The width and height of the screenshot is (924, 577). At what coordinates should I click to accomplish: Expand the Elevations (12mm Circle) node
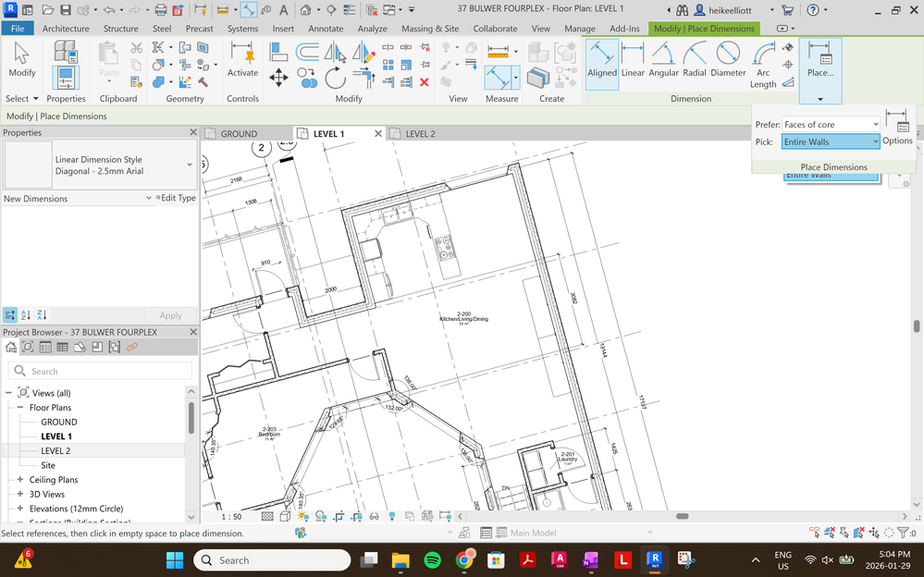20,509
